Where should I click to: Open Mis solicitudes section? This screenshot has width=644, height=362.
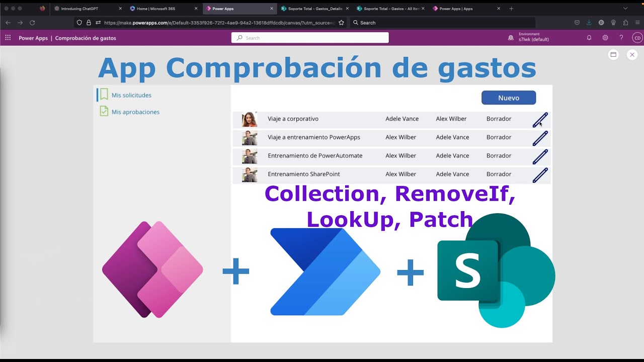click(131, 95)
